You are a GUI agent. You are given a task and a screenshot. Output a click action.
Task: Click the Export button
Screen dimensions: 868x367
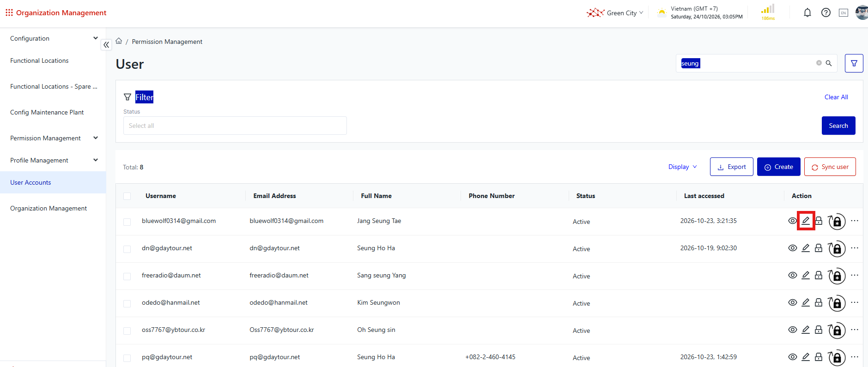point(732,167)
